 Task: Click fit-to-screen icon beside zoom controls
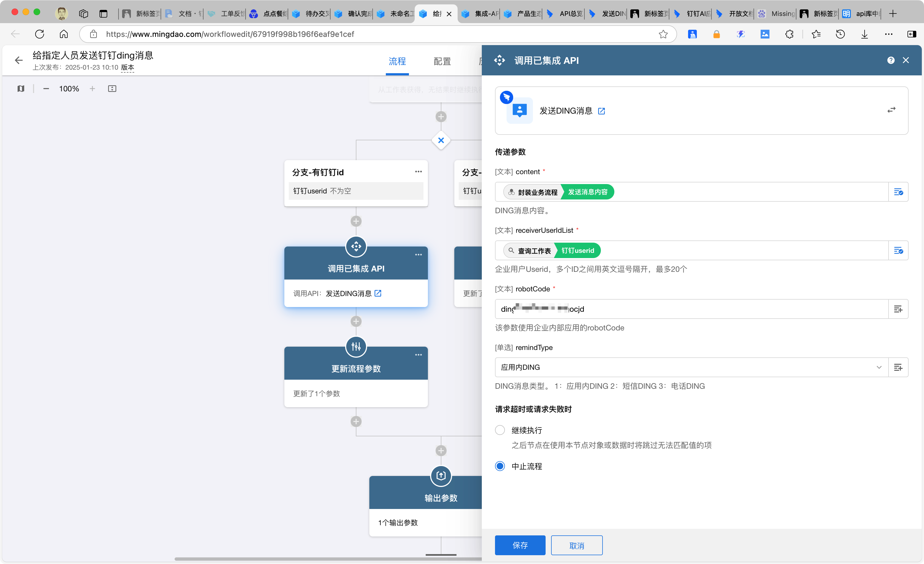(x=112, y=89)
